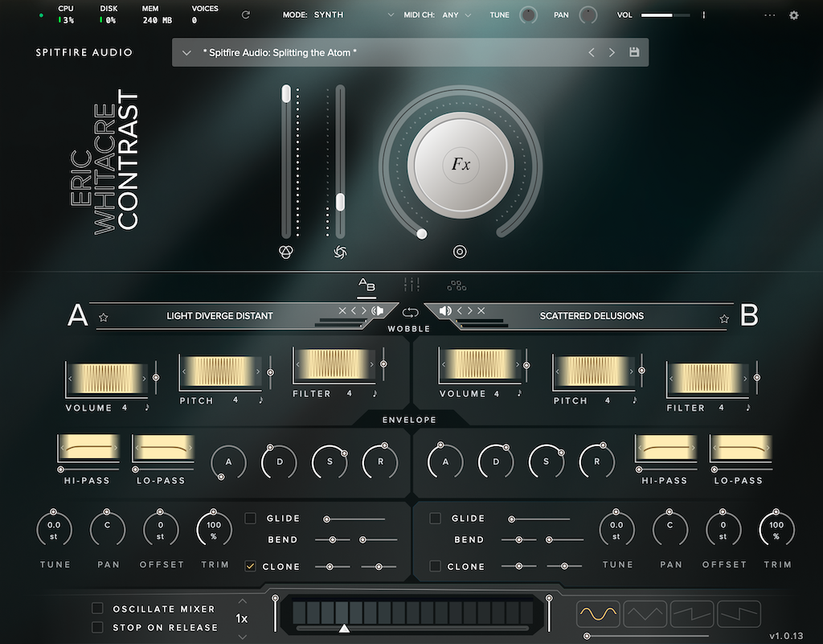This screenshot has width=823, height=644.
Task: Favorite layer A with the star
Action: coord(104,317)
